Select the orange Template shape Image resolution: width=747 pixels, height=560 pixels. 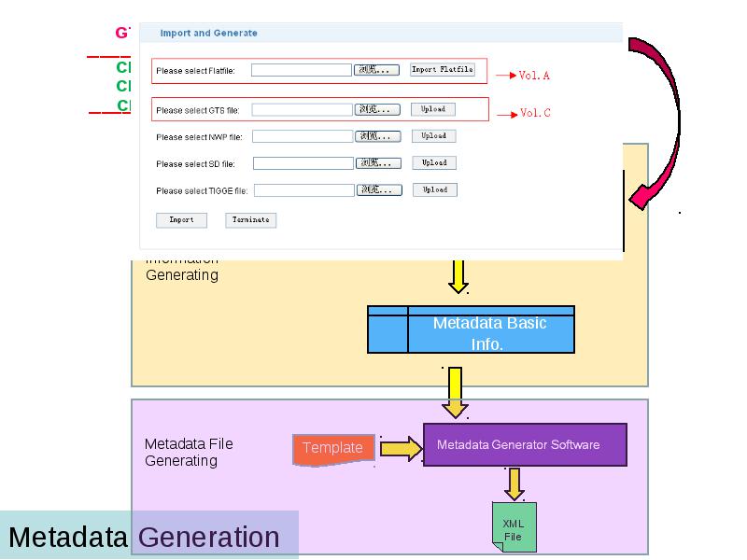(333, 450)
